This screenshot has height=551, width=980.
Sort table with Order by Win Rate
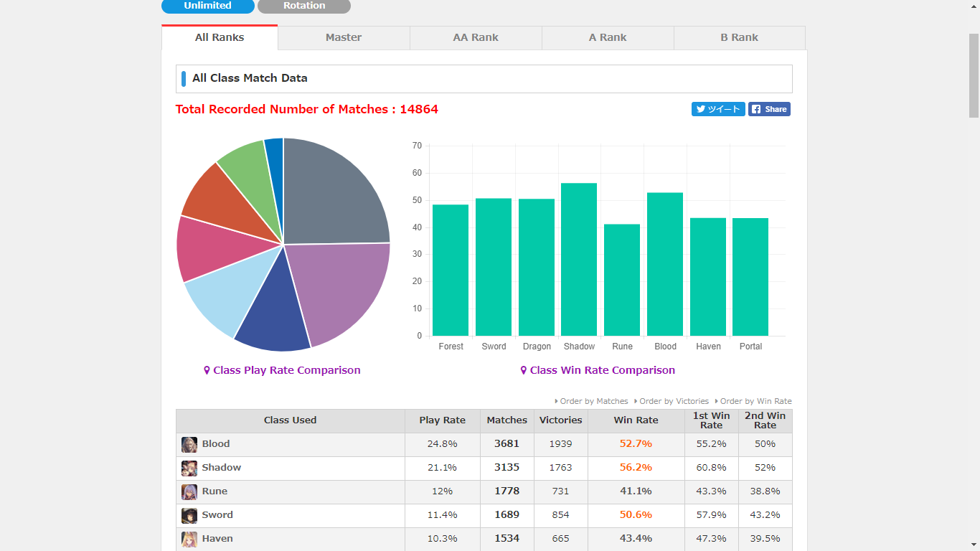pos(753,401)
